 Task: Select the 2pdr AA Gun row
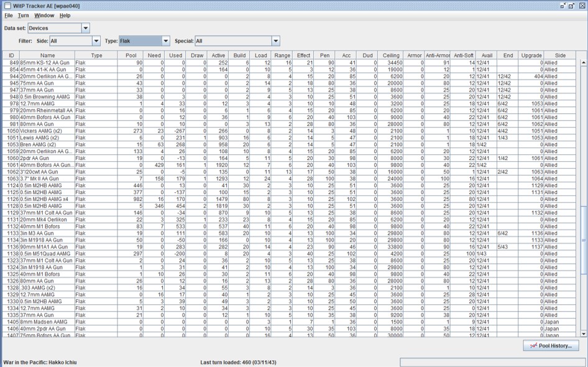[x=289, y=158]
